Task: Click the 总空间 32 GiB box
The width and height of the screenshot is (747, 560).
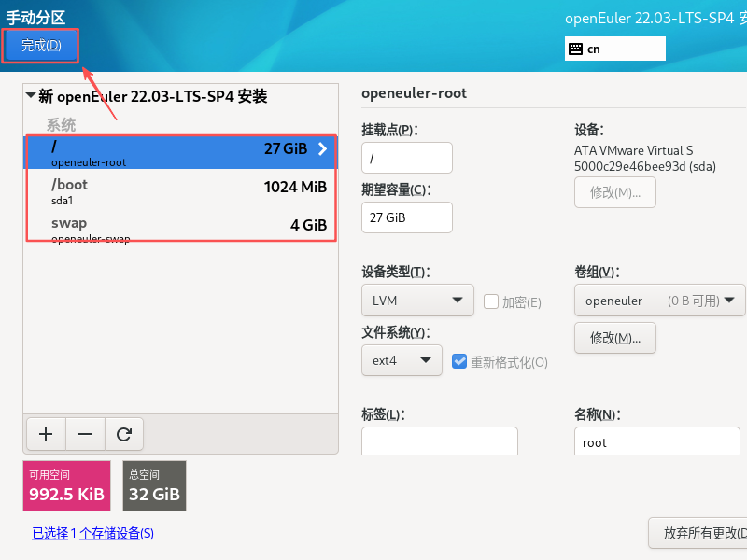Action: point(154,485)
